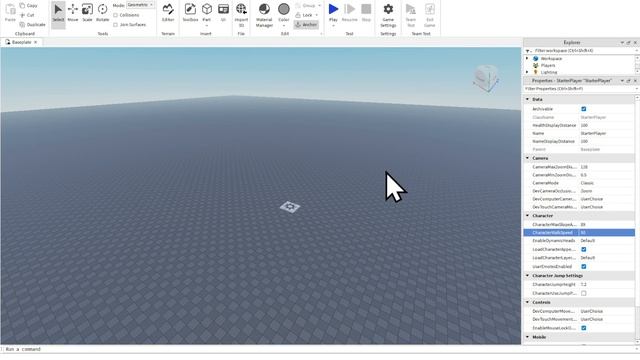Collapse the Character properties section
This screenshot has width=640, height=360.
tap(527, 216)
